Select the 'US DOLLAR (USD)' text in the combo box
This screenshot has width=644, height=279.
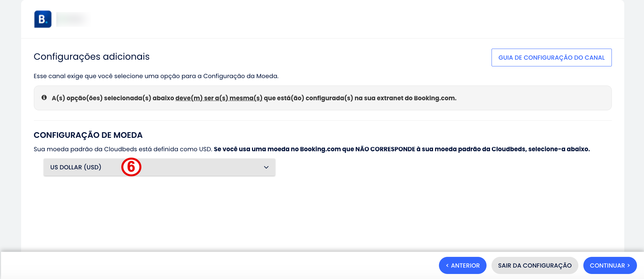click(76, 167)
